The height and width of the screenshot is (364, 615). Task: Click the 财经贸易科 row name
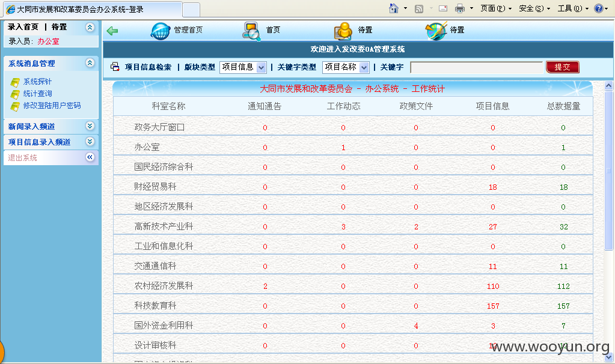pos(155,187)
